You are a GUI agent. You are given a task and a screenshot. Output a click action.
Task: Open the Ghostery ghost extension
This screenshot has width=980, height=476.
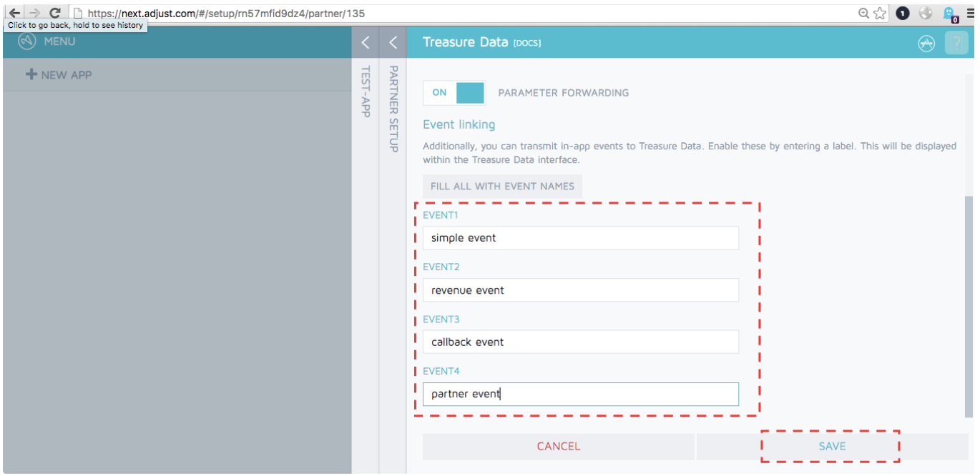949,14
